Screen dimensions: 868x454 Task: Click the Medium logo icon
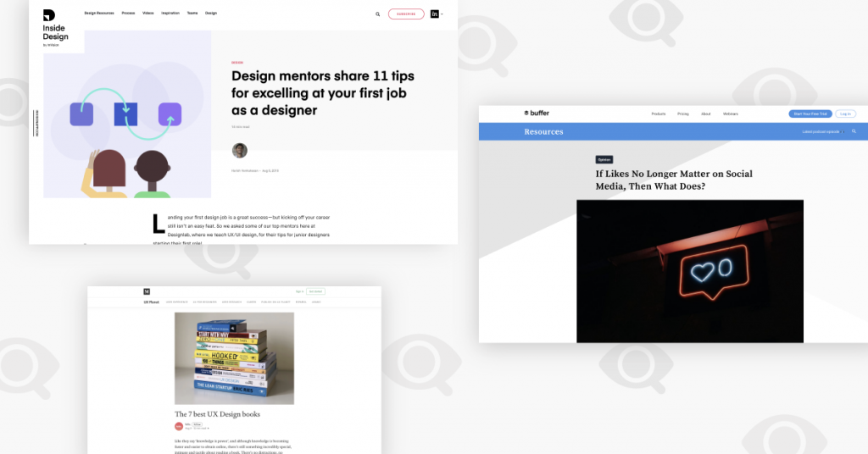(147, 291)
